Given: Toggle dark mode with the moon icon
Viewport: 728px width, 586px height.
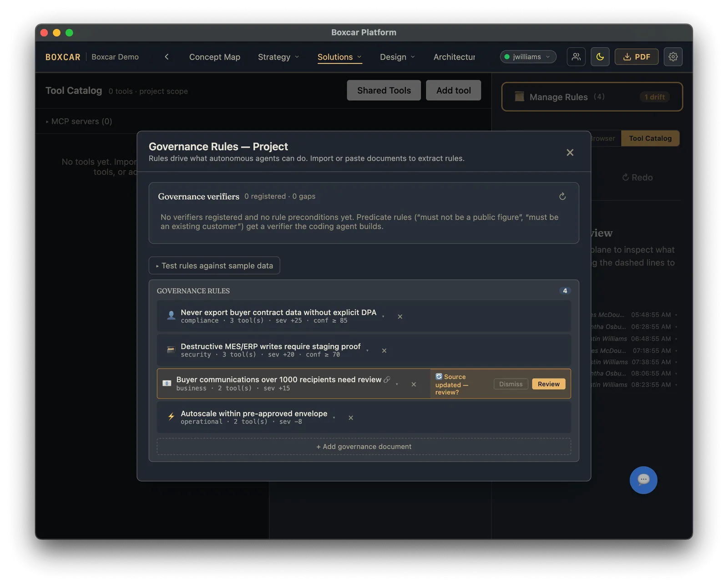Looking at the screenshot, I should coord(600,57).
